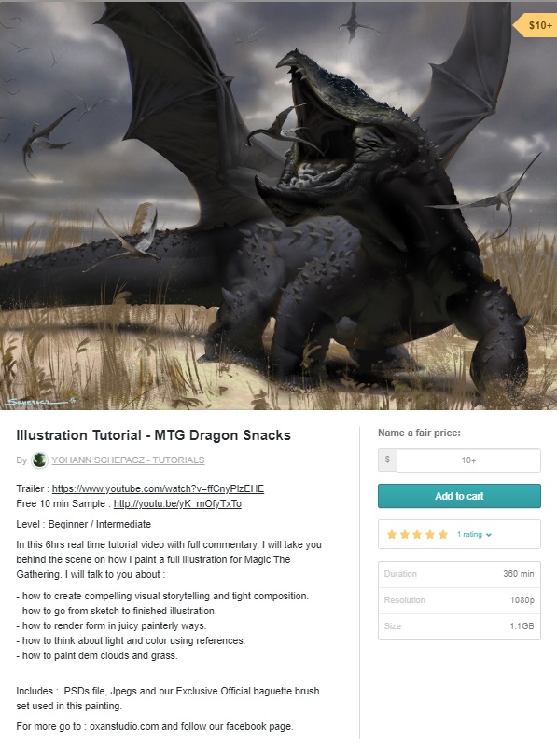Click the $10+ price tag badge
Image resolution: width=557 pixels, height=756 pixels.
535,25
